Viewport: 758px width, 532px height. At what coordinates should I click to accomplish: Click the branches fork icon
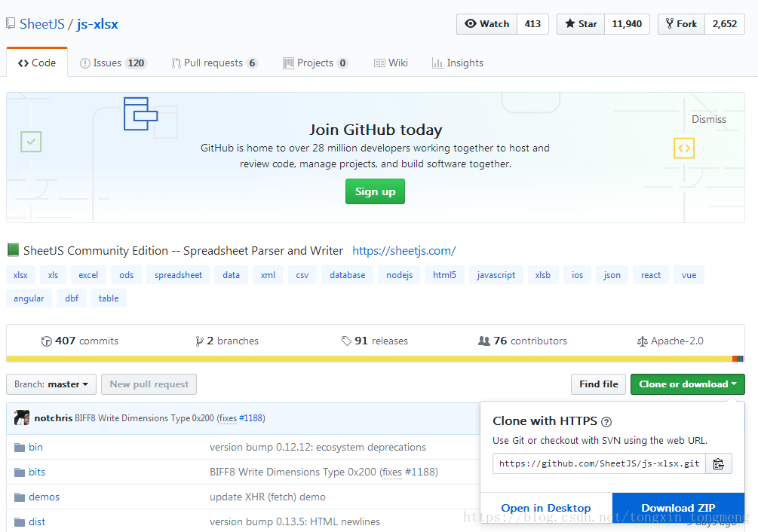tap(199, 341)
